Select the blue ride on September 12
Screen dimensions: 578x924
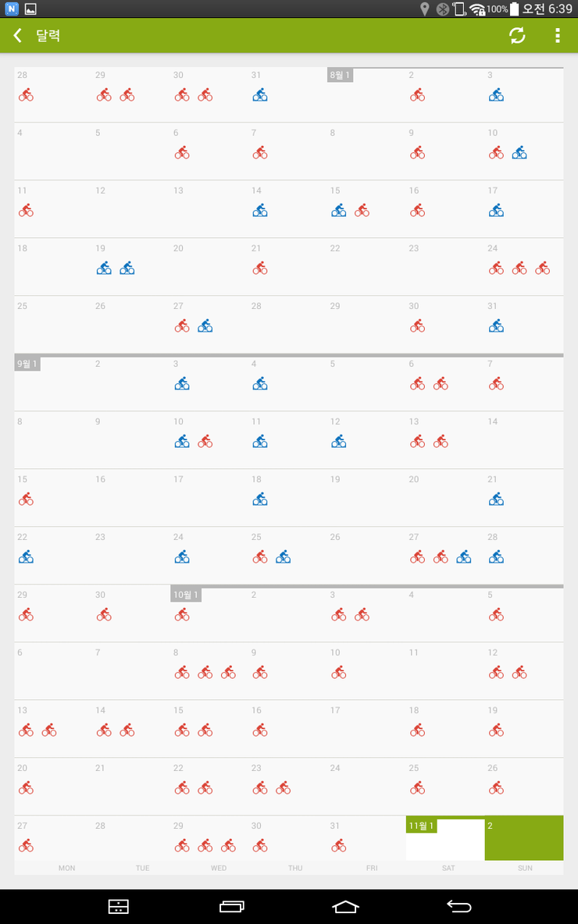[x=338, y=442]
